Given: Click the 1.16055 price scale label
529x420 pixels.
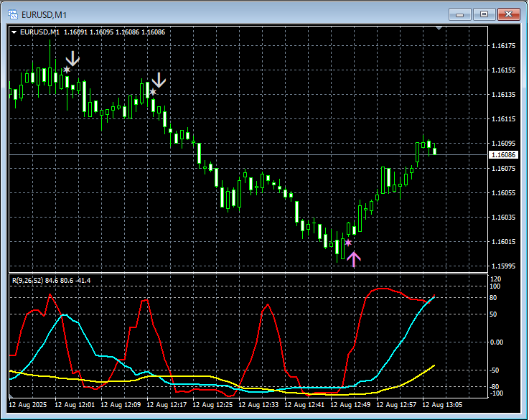Looking at the screenshot, I should coord(503,193).
